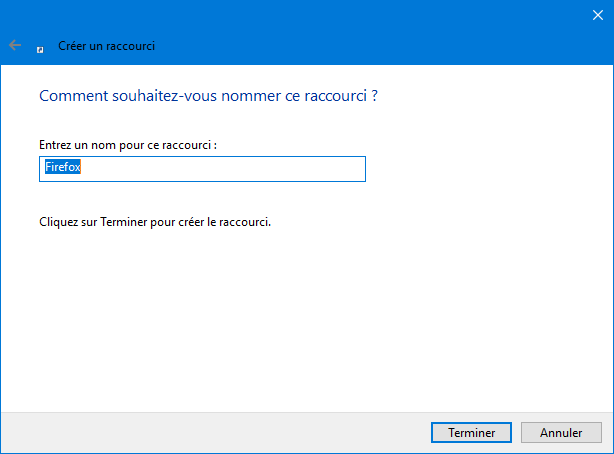Click the Créer un raccourci title text
The height and width of the screenshot is (454, 614).
tap(107, 46)
